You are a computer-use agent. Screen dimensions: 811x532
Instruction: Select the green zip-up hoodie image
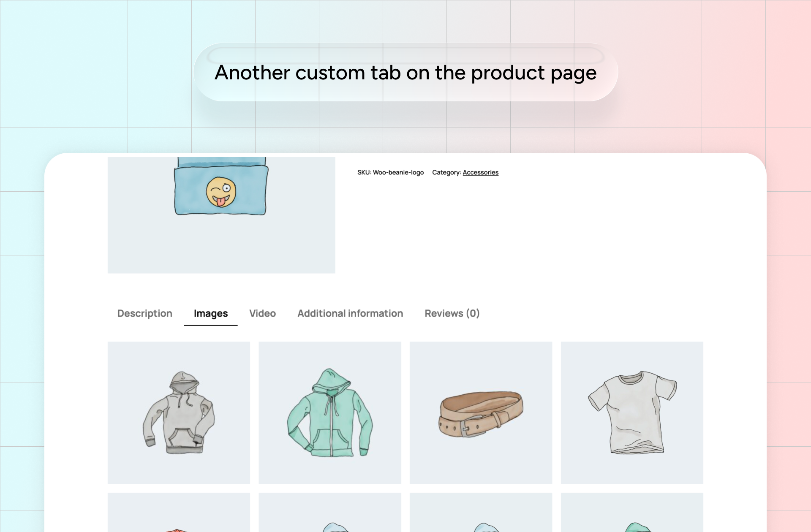(x=330, y=413)
